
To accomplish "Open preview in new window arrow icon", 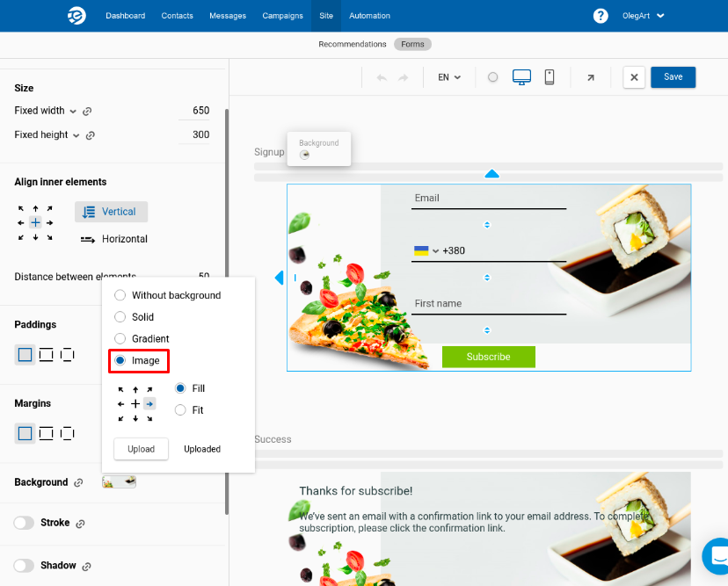I will pos(591,77).
